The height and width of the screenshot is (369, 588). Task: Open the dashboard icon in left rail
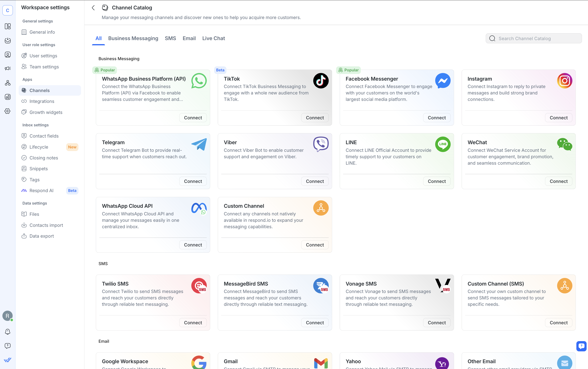[x=8, y=26]
